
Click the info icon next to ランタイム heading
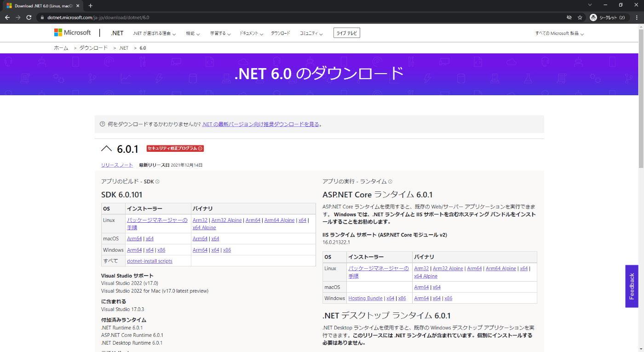(x=391, y=182)
